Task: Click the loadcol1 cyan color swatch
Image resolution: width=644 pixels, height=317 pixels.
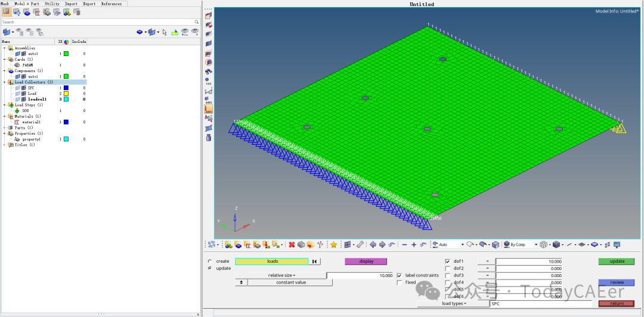Action: pyautogui.click(x=66, y=100)
